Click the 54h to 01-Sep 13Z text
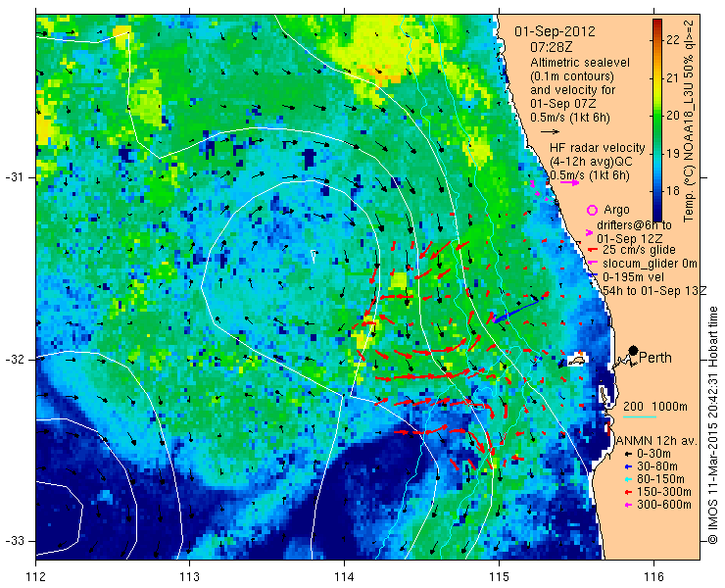 click(654, 290)
